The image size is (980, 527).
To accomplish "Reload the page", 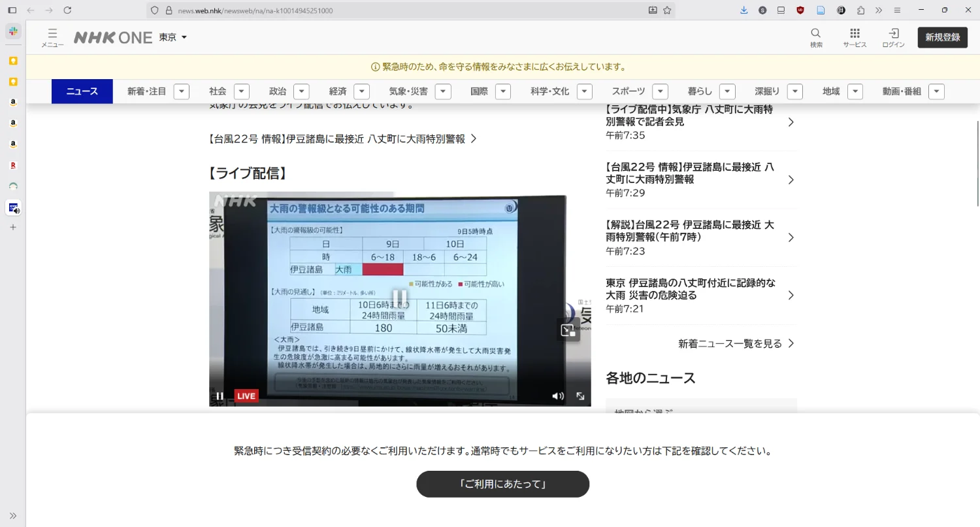I will click(67, 10).
